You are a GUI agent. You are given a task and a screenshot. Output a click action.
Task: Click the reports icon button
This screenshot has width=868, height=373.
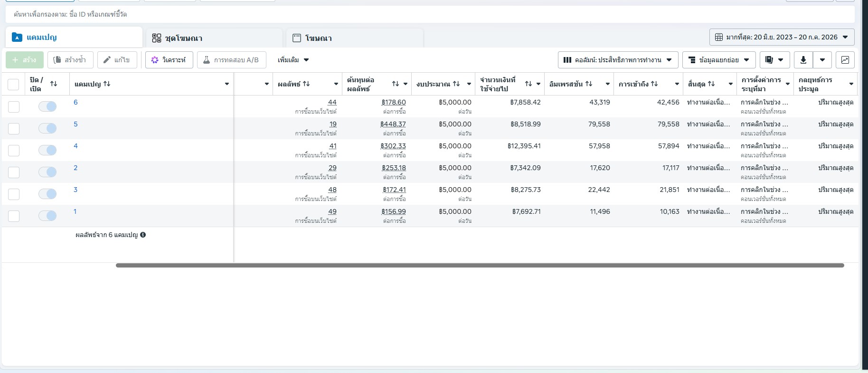click(775, 60)
